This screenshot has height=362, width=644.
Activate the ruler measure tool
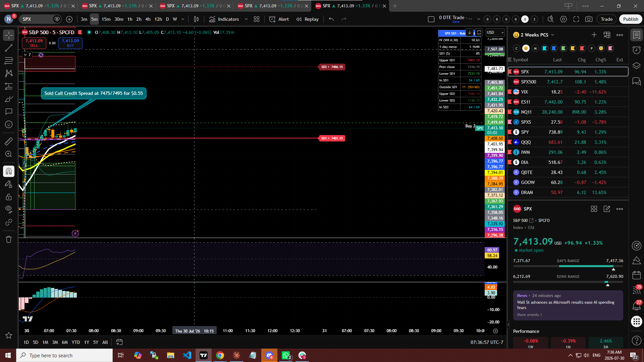pyautogui.click(x=9, y=141)
